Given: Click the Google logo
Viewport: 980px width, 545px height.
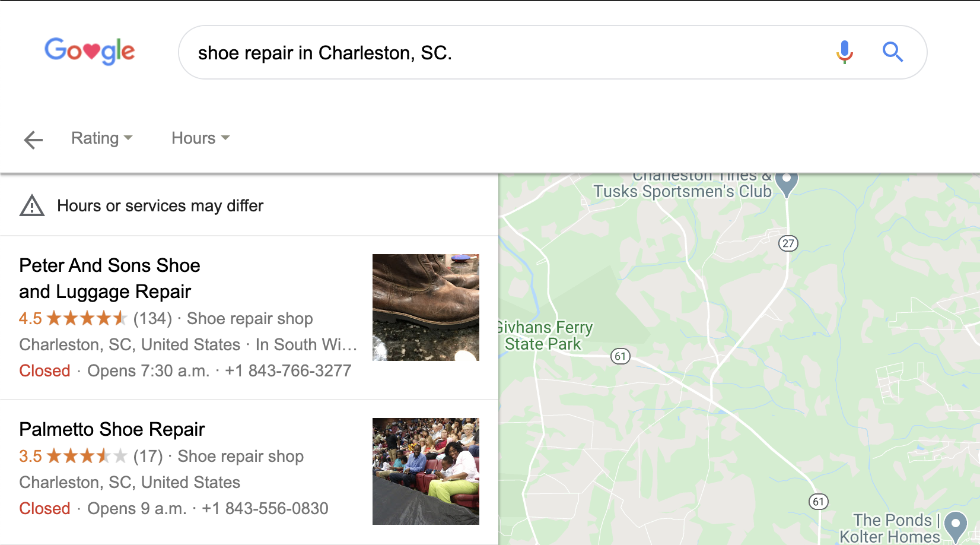Looking at the screenshot, I should (x=90, y=51).
